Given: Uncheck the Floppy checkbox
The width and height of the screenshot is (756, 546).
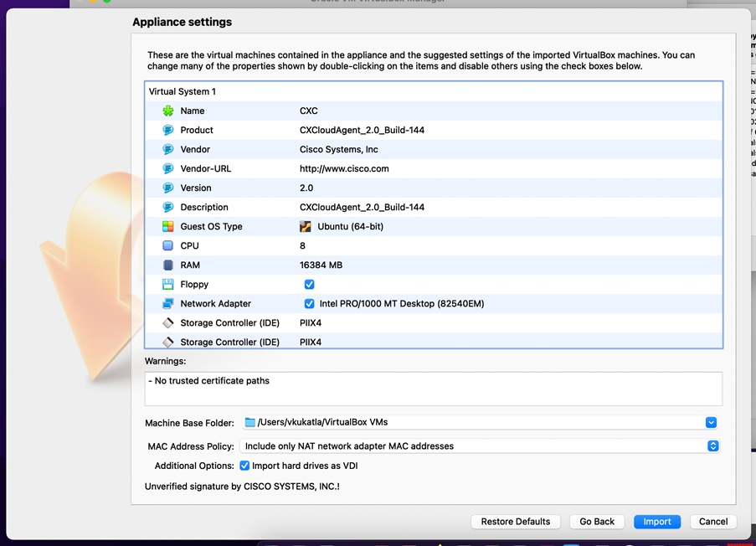Looking at the screenshot, I should click(x=310, y=285).
